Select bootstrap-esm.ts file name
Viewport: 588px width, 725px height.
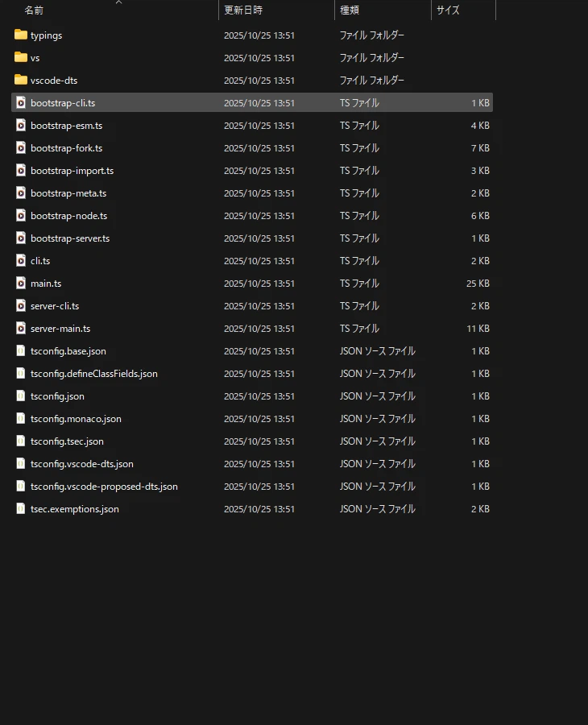pos(67,126)
